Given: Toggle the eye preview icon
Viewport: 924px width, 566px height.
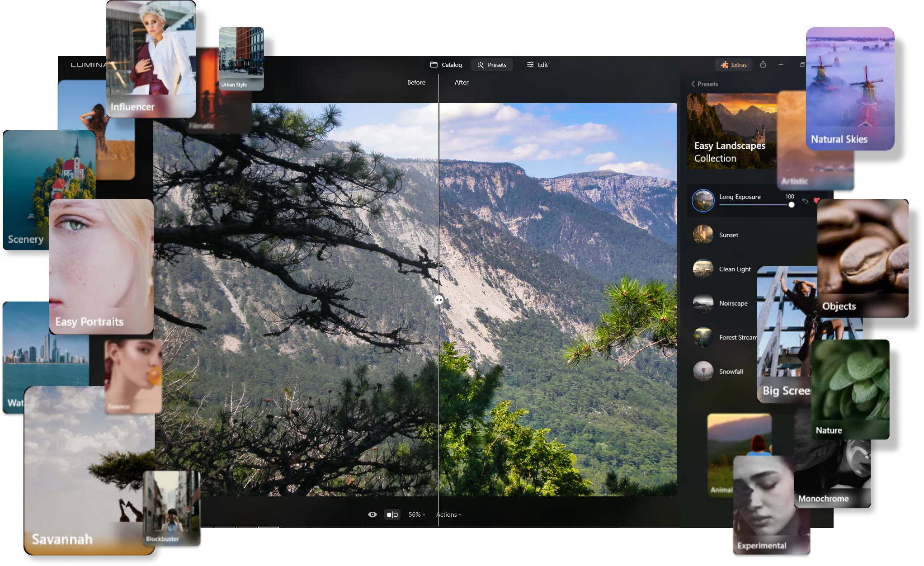Looking at the screenshot, I should [x=372, y=514].
